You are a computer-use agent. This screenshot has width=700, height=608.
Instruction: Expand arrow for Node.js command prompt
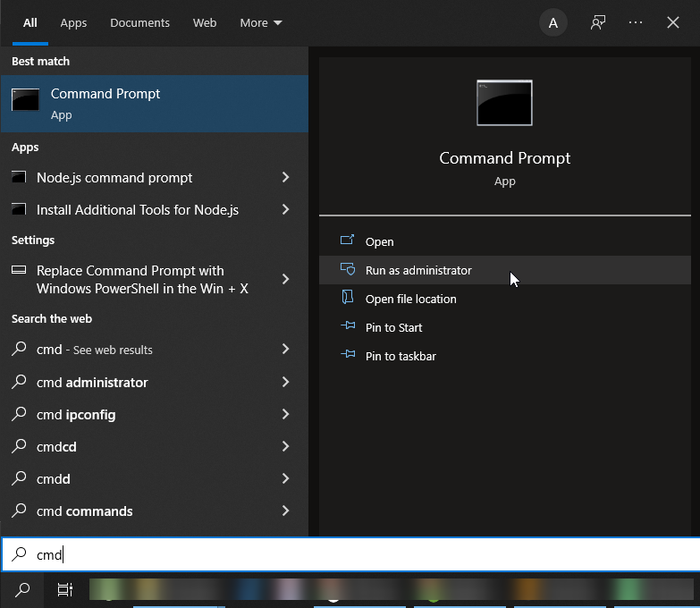tap(286, 178)
